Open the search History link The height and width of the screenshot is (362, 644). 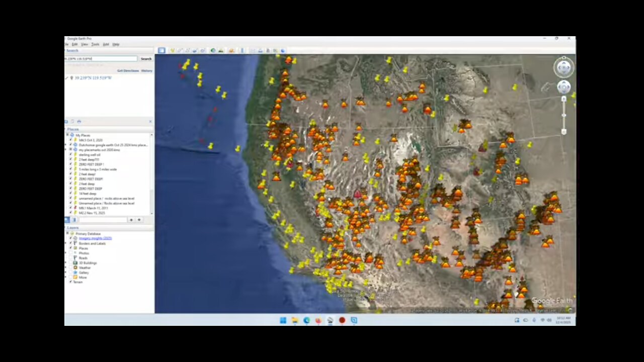pyautogui.click(x=146, y=71)
